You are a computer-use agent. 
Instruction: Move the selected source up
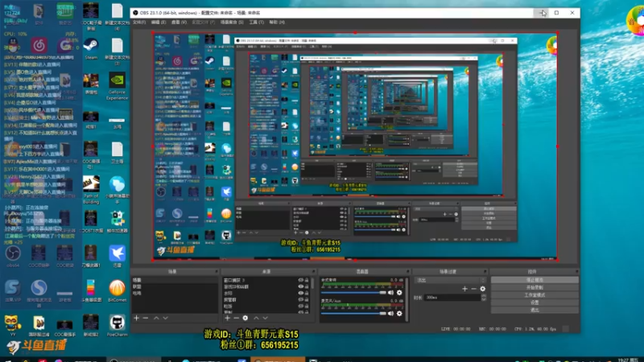[256, 318]
